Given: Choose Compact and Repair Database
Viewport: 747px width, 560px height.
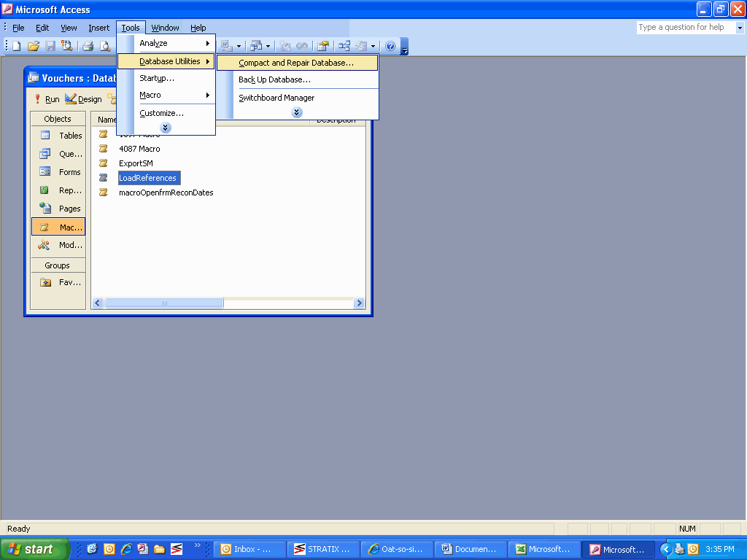Looking at the screenshot, I should [x=298, y=63].
